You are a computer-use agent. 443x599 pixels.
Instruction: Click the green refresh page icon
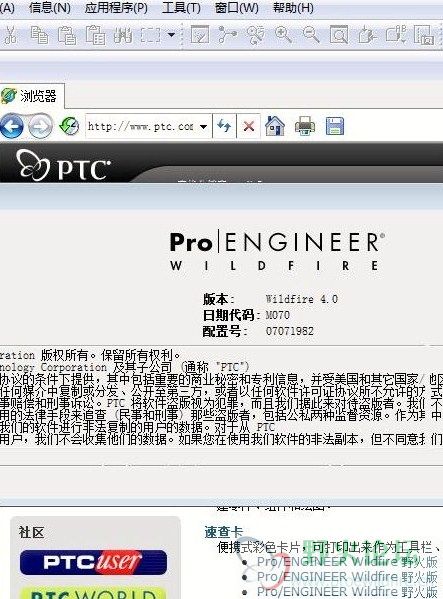[x=69, y=126]
